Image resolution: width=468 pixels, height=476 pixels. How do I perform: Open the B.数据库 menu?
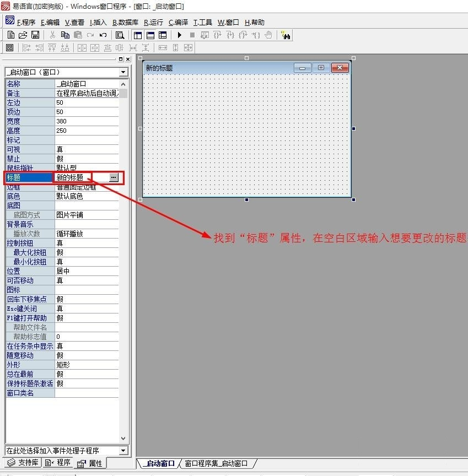click(125, 23)
